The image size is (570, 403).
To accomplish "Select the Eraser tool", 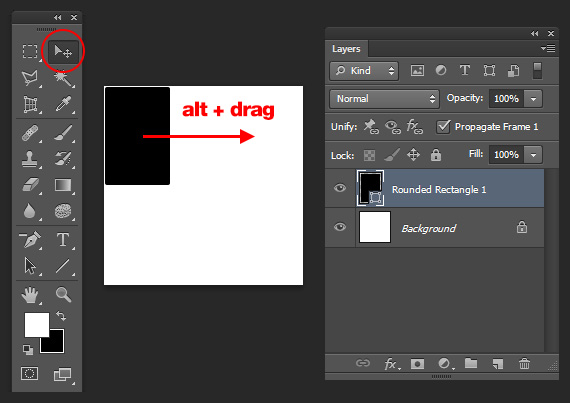I will (x=31, y=185).
